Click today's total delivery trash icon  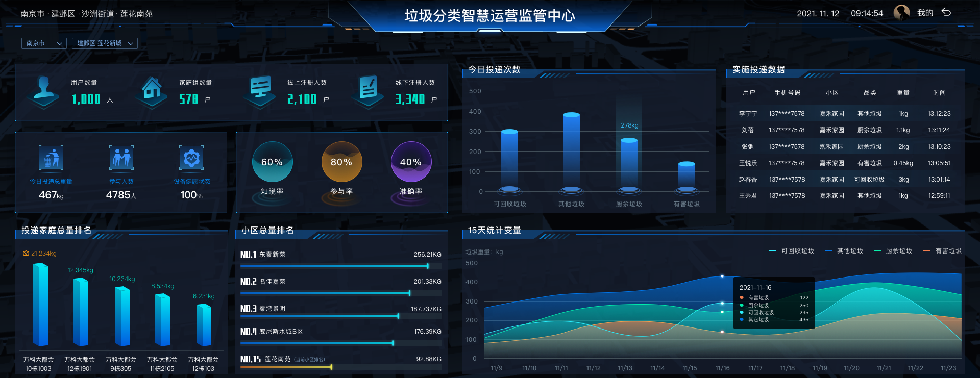51,158
